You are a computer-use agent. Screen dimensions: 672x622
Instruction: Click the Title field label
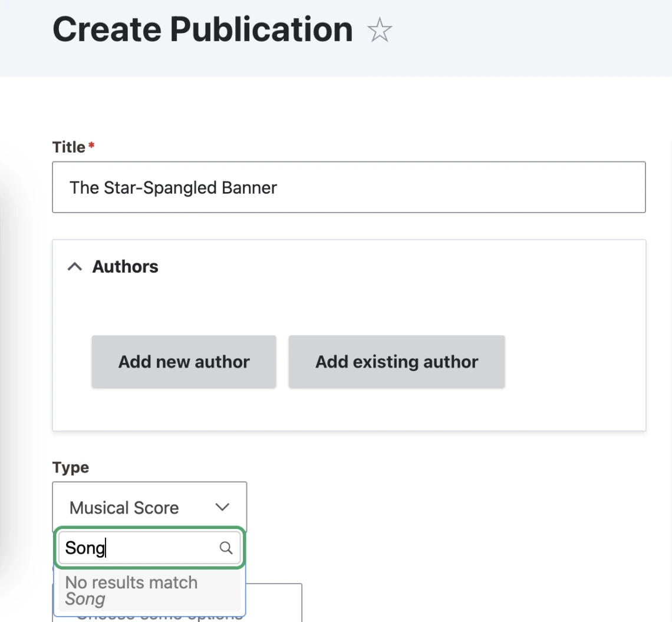pos(67,147)
